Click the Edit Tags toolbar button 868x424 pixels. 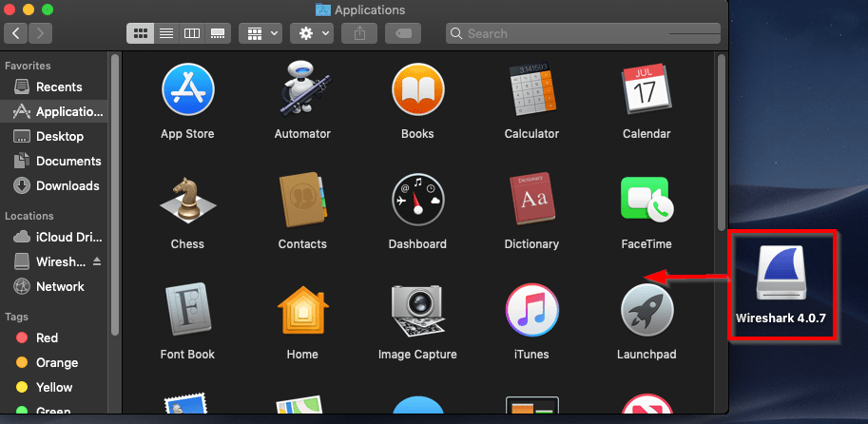click(403, 34)
